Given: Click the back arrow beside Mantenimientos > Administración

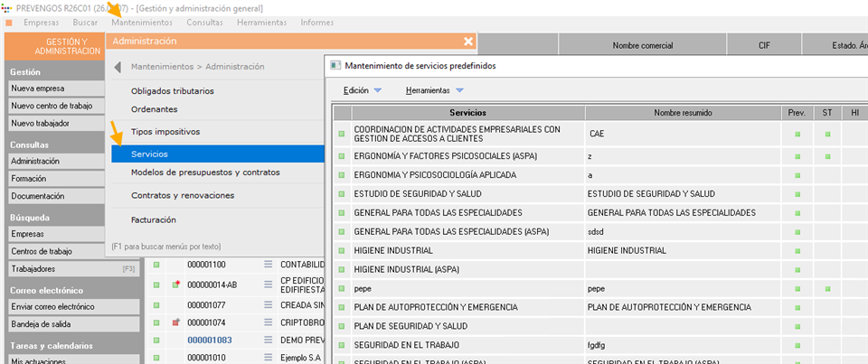Looking at the screenshot, I should [118, 67].
